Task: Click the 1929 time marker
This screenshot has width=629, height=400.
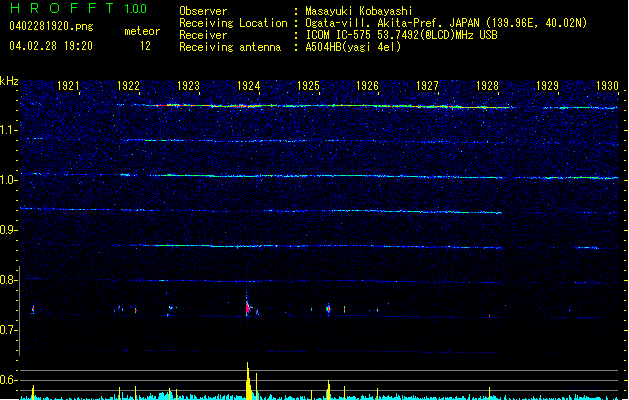Action: pos(547,86)
